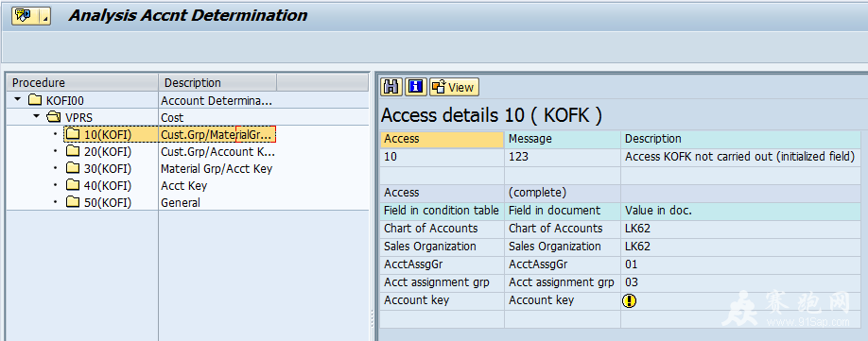
Task: Click 'Access KOFK not carried out' message
Action: click(x=740, y=157)
